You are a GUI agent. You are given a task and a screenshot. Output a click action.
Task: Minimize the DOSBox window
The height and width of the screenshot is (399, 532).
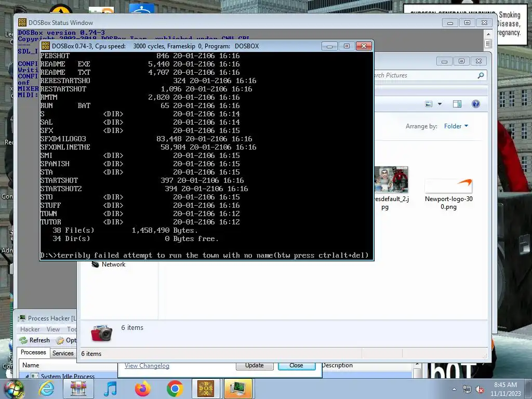point(329,46)
